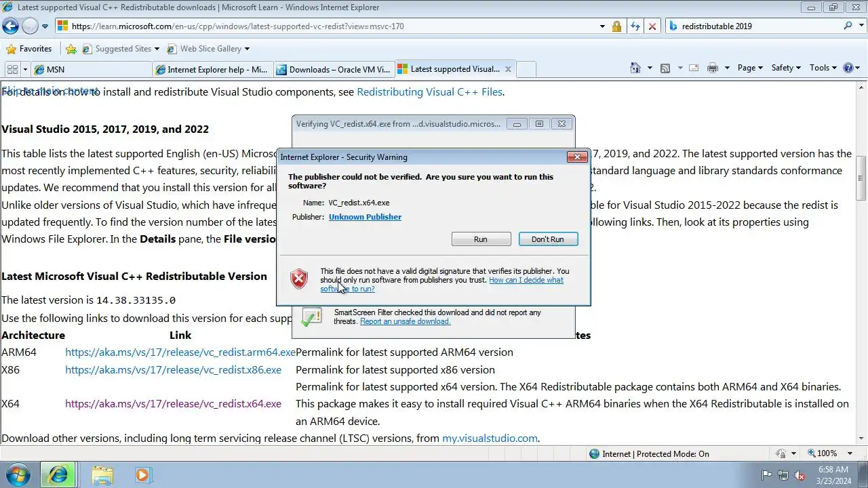Click the network tray icon
The image size is (868, 488).
click(x=783, y=475)
